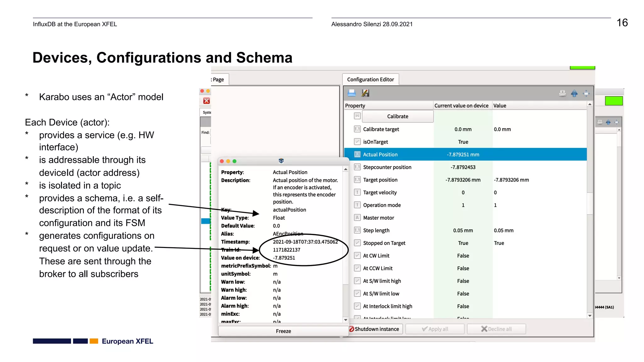Click the Freeze button in the popup

(283, 331)
